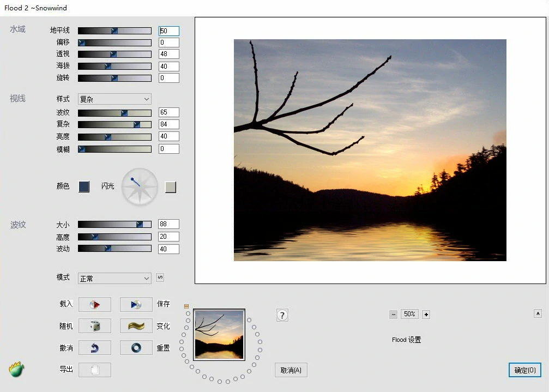
Task: Click the Flaming Pear logo icon
Action: click(16, 369)
